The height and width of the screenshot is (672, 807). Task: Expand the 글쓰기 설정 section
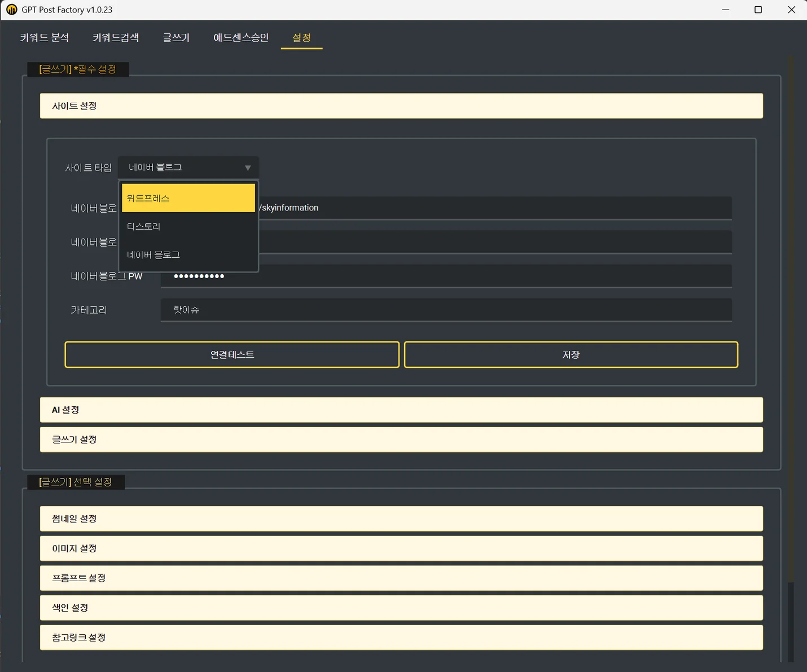click(401, 440)
